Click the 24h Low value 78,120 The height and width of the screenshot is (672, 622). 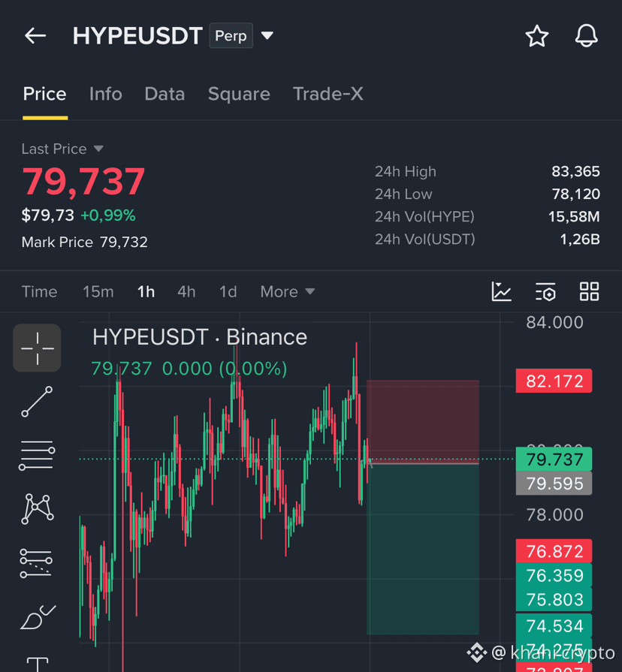pyautogui.click(x=575, y=194)
